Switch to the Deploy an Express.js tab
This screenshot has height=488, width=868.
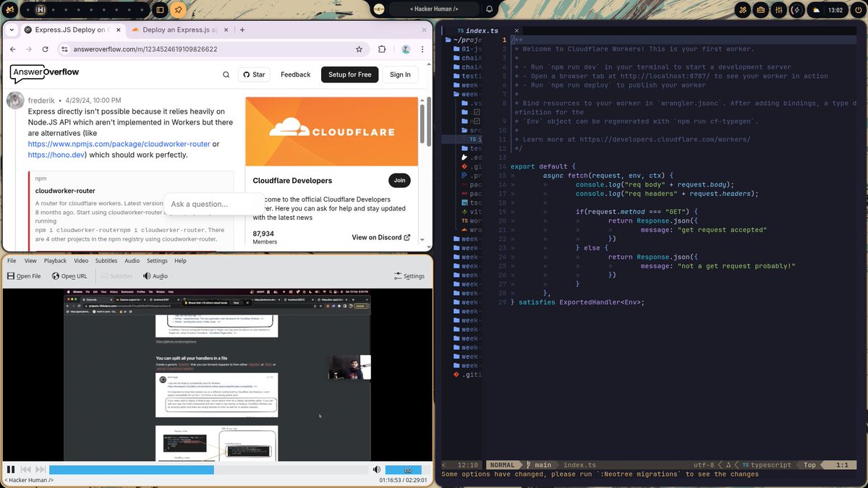[179, 30]
